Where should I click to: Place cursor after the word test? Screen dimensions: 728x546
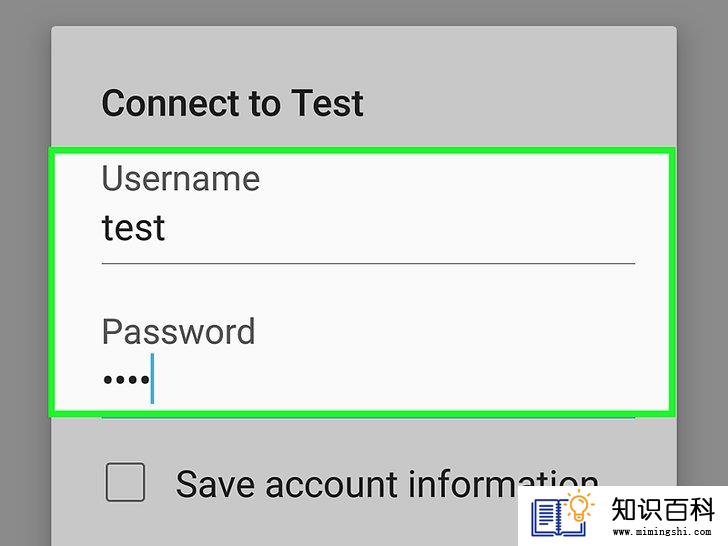point(166,228)
